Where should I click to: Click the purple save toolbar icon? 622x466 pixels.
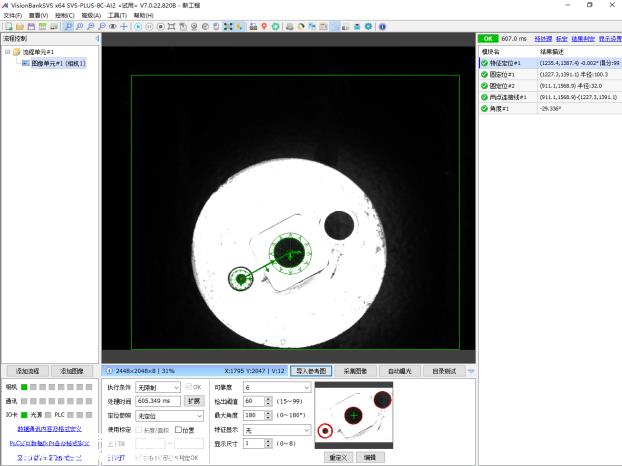[x=31, y=27]
